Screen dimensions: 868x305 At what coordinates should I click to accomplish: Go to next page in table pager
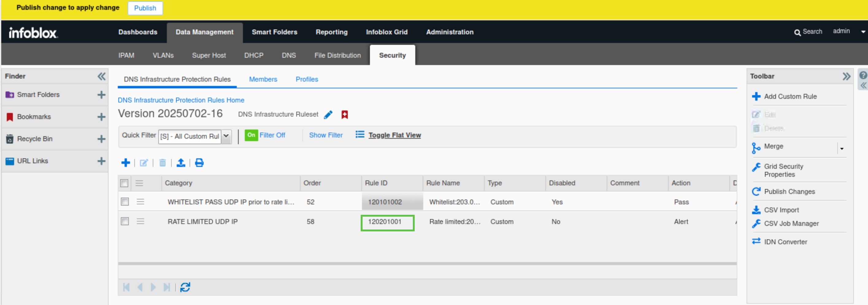(x=153, y=287)
